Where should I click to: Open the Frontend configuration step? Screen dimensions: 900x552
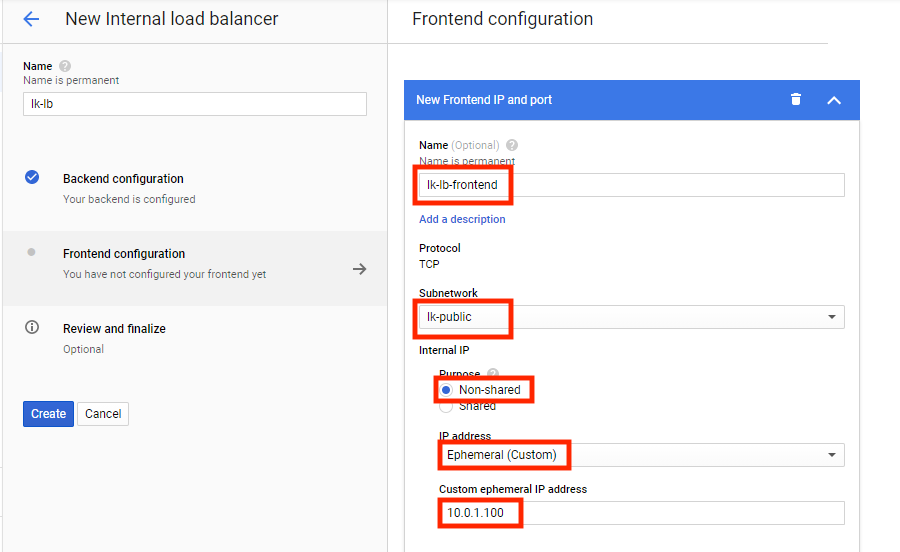[124, 254]
